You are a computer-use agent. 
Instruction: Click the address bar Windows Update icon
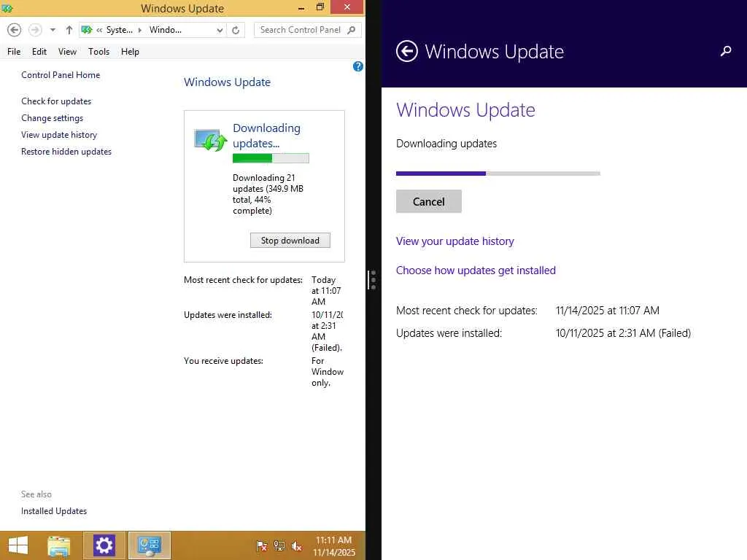click(x=87, y=30)
